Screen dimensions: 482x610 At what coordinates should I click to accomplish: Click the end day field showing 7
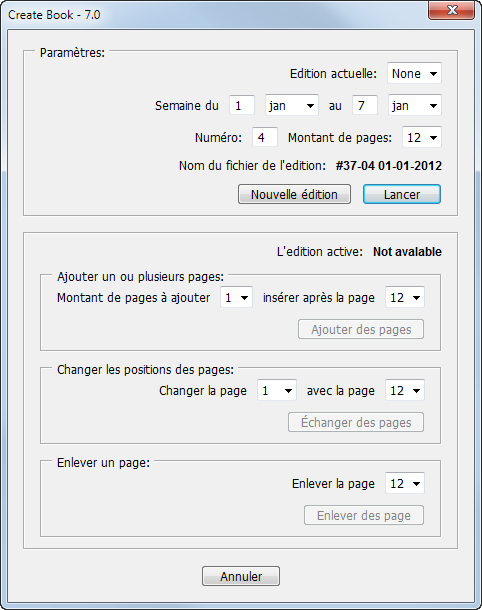(x=365, y=105)
